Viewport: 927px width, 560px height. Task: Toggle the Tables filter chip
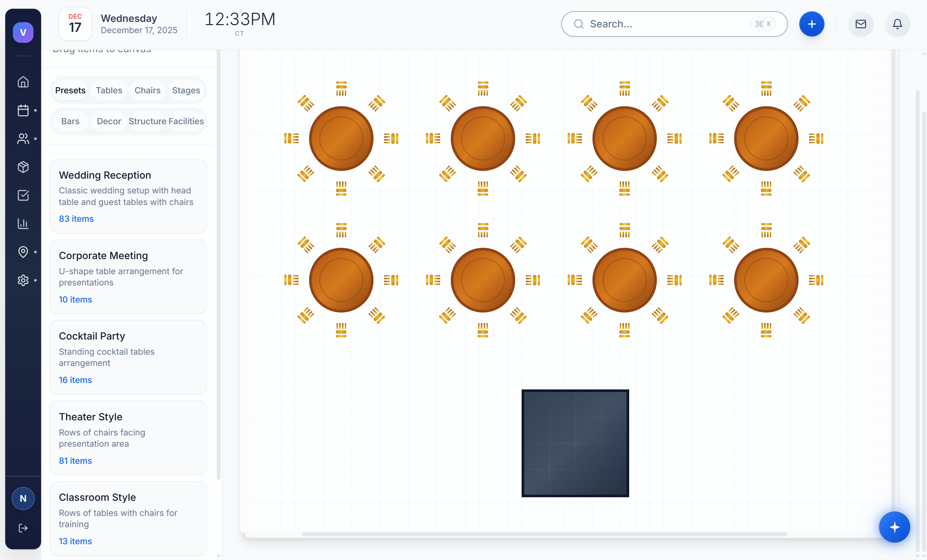click(x=109, y=90)
